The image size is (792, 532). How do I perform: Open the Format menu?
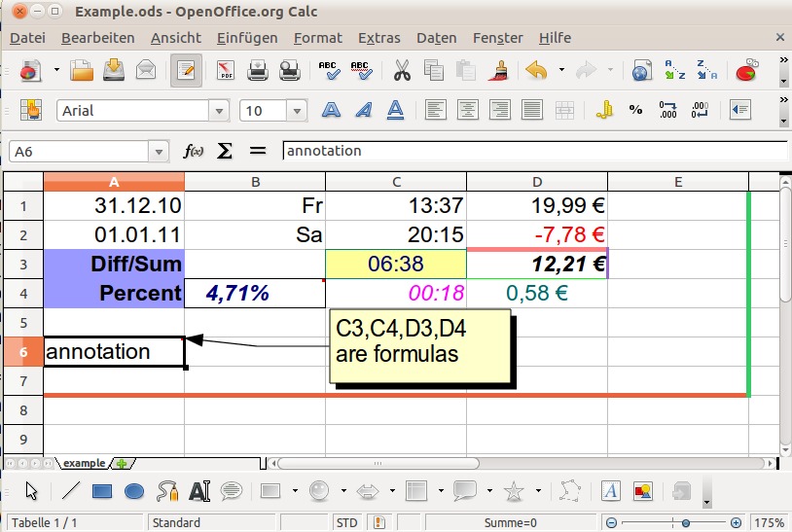click(318, 38)
